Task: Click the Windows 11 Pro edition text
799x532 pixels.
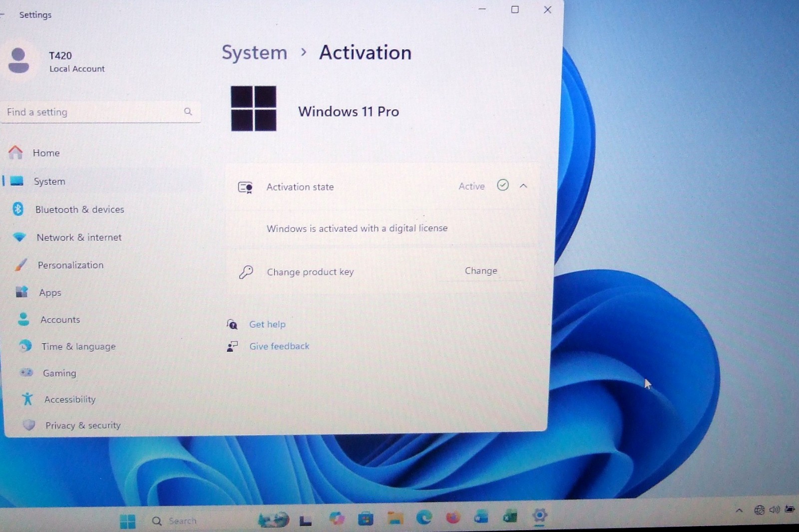Action: (349, 111)
